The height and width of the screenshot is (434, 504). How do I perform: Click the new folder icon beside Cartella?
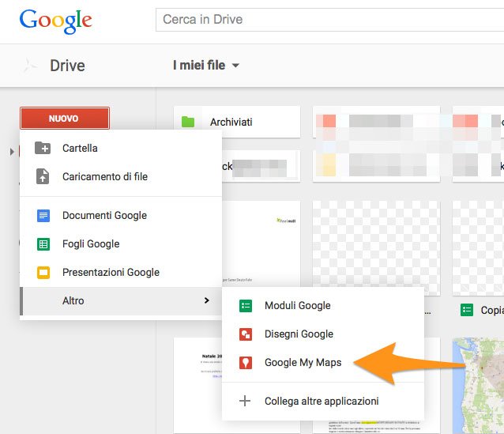[x=43, y=148]
